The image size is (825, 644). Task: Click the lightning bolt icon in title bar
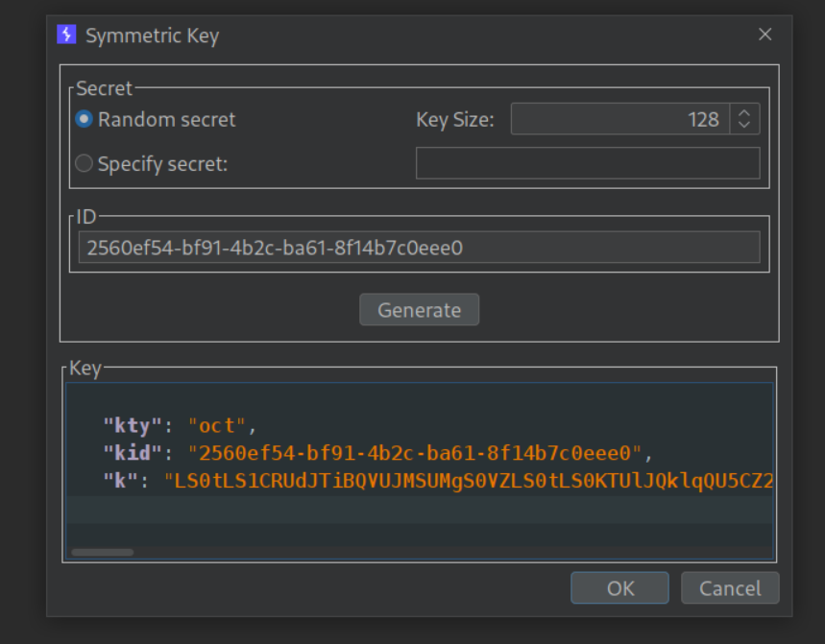point(66,36)
